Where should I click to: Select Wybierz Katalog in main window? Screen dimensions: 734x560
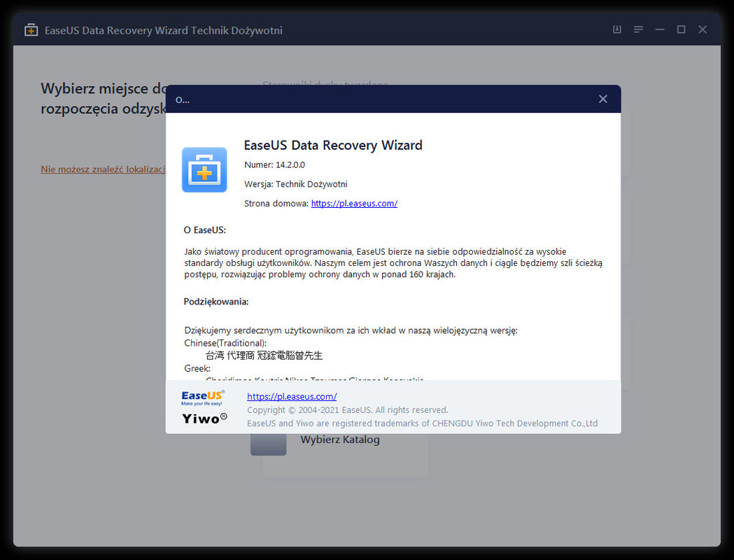[x=340, y=440]
